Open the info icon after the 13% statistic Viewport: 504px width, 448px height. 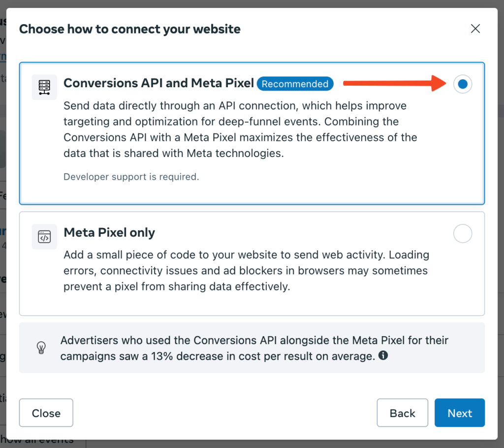[x=383, y=356]
